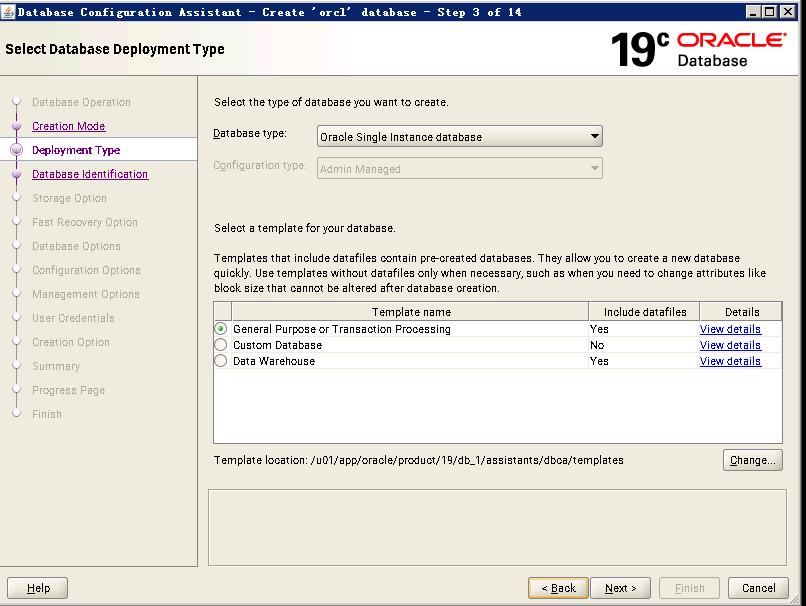This screenshot has height=606, width=806.
Task: Go to the next step with Next
Action: 620,588
